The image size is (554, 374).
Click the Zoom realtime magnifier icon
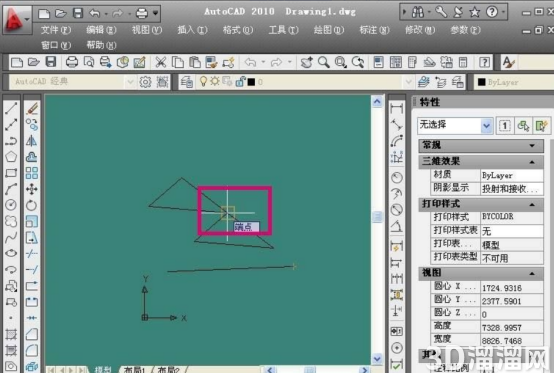pyautogui.click(x=323, y=63)
